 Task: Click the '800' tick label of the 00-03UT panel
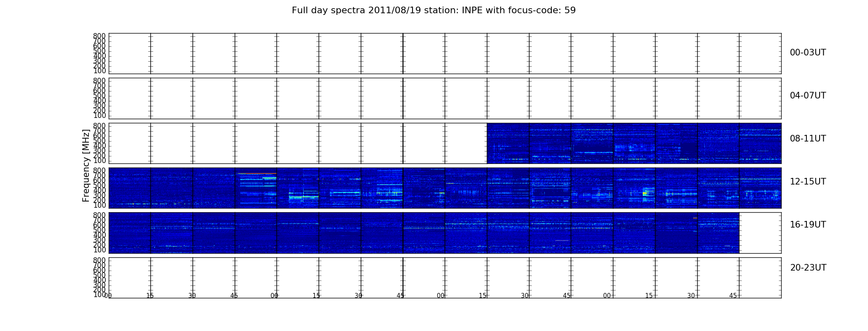click(x=99, y=36)
